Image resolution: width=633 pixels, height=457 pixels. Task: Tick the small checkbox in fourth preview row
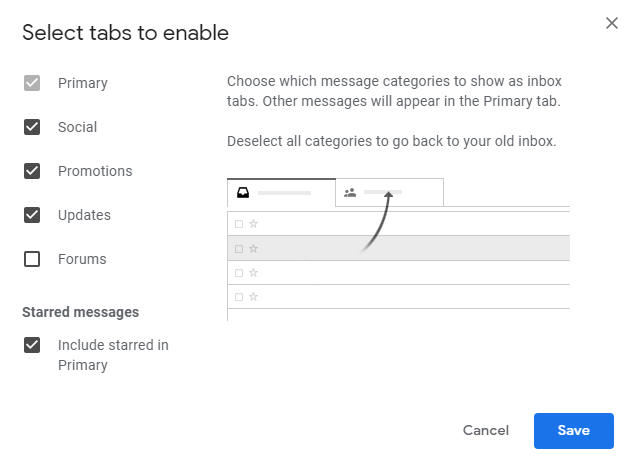pos(238,296)
